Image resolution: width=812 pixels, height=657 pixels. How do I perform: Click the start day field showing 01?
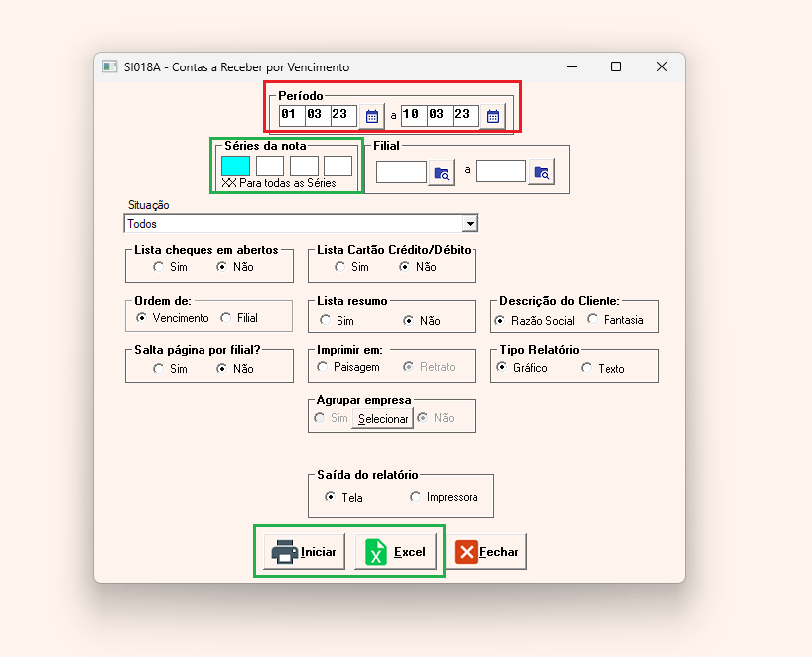tap(292, 115)
